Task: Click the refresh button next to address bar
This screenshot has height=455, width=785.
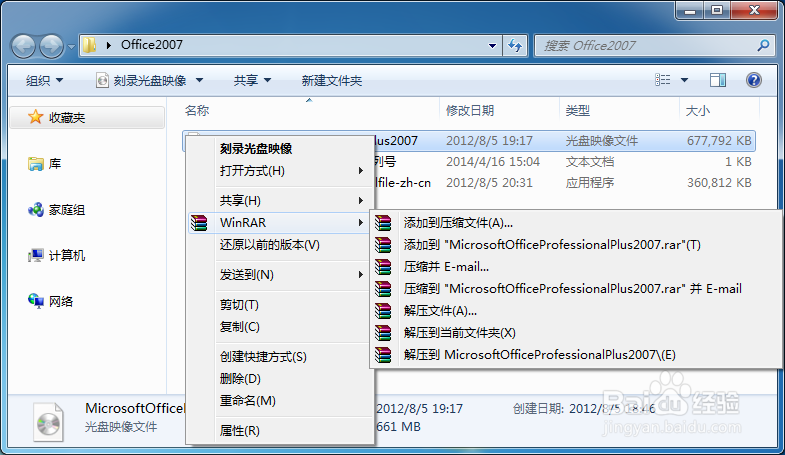Action: click(515, 46)
